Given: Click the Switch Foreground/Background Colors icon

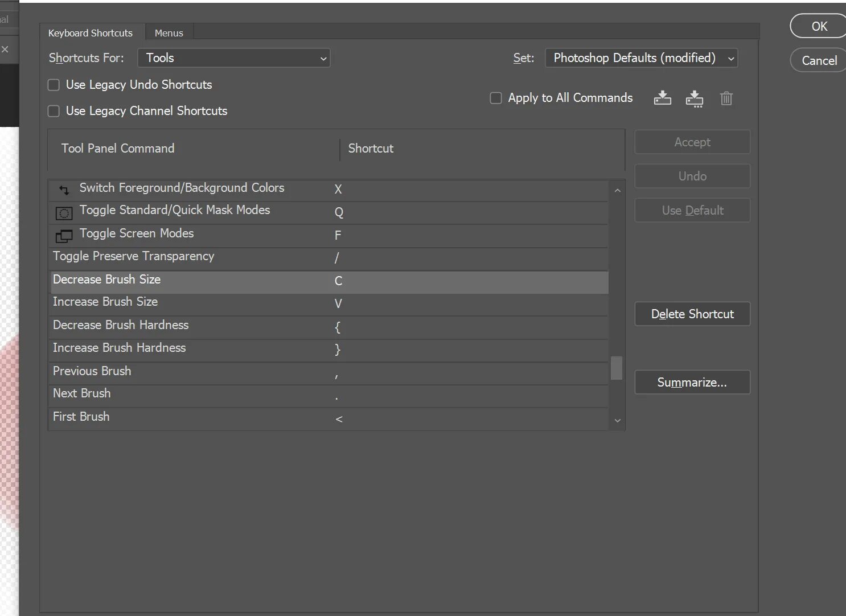Looking at the screenshot, I should click(x=64, y=189).
